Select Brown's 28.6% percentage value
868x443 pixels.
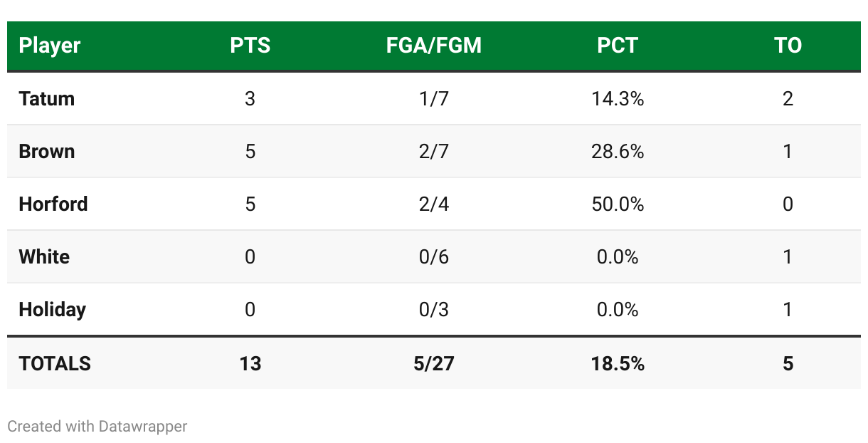(617, 151)
